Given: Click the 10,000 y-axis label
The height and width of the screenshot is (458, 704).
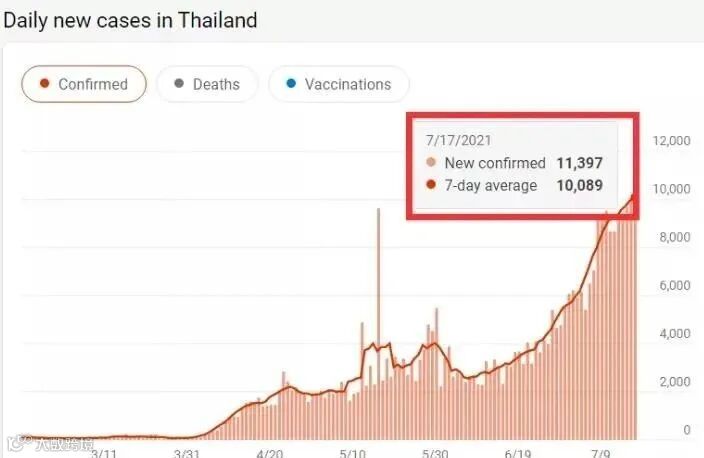Looking at the screenshot, I should 672,189.
